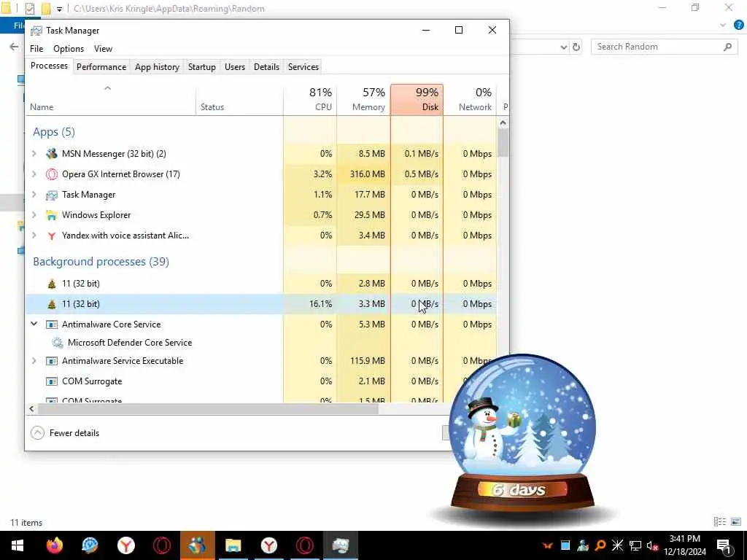Click the Task Manager row icon in Apps
This screenshot has height=560, width=747.
52,195
